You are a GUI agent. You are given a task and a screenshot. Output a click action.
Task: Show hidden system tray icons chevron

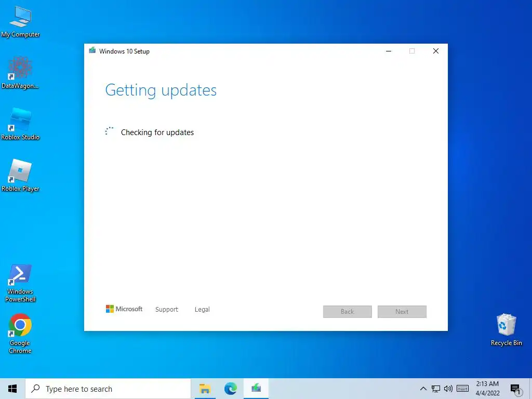tap(423, 389)
